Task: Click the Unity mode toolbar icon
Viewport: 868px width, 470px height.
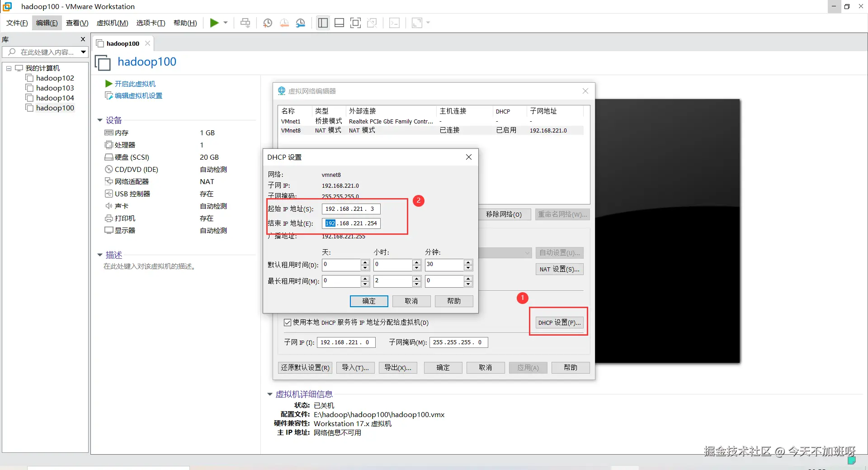Action: pos(372,23)
